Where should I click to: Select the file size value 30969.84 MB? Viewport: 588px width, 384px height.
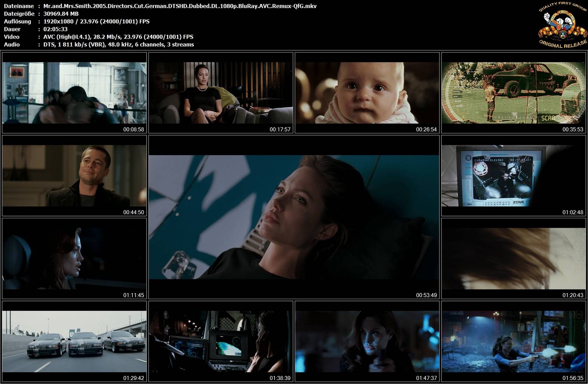pyautogui.click(x=61, y=14)
